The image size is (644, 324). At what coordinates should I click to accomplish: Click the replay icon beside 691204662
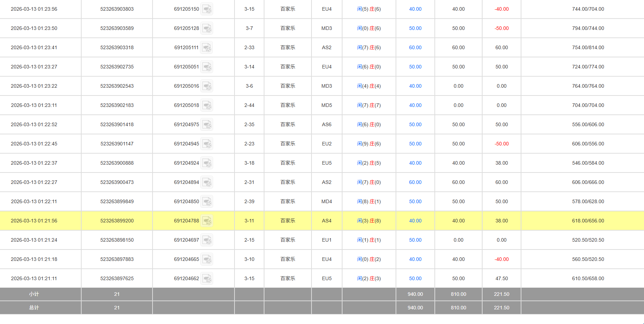(x=207, y=279)
